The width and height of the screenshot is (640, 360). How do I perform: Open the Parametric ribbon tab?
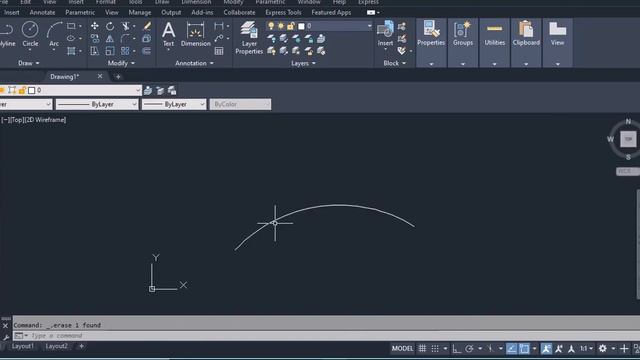[x=80, y=13]
